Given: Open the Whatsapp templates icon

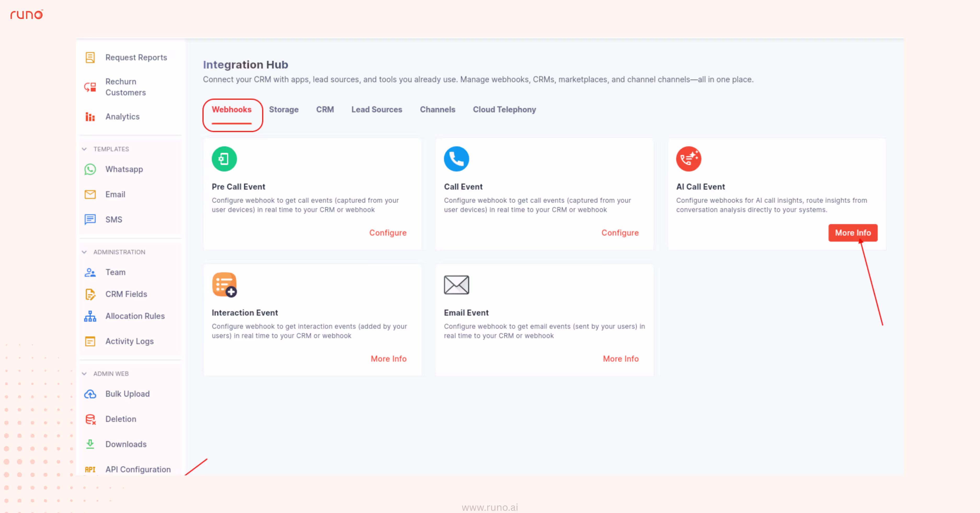Looking at the screenshot, I should pyautogui.click(x=90, y=170).
